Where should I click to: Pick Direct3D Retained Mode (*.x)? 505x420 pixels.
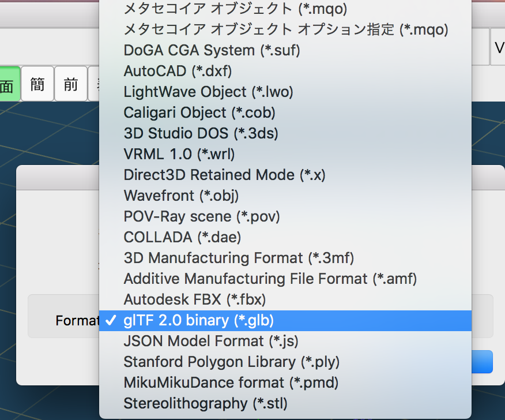(285, 175)
